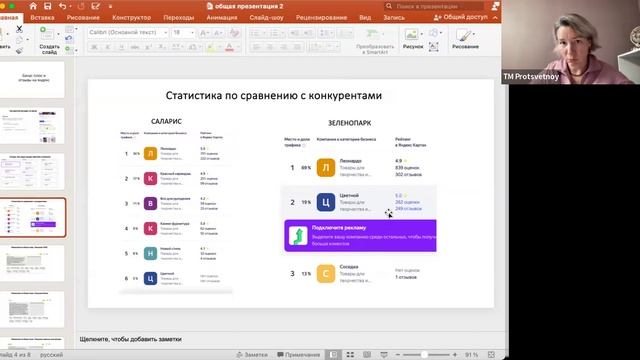This screenshot has width=640, height=360.
Task: Click the decrease font size icon
Action: click(218, 33)
